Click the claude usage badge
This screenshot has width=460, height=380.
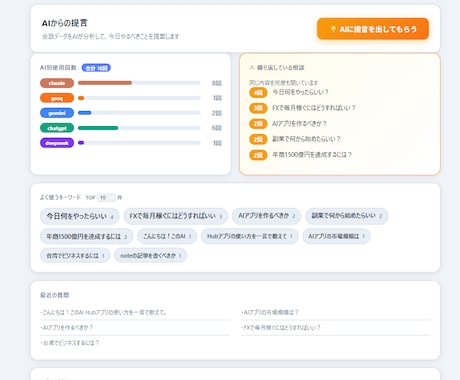click(x=57, y=83)
